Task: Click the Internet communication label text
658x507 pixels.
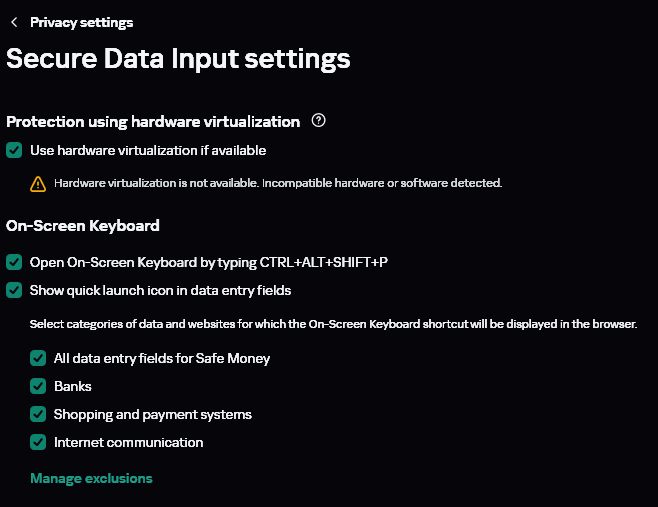Action: 128,442
